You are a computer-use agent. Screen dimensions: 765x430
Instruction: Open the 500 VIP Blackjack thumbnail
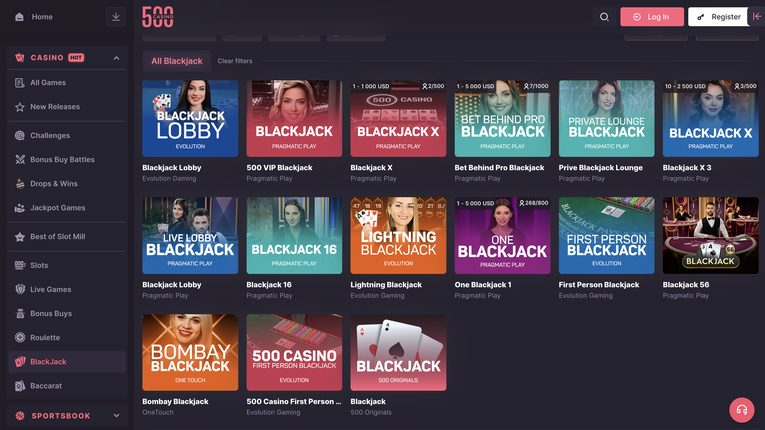point(294,119)
